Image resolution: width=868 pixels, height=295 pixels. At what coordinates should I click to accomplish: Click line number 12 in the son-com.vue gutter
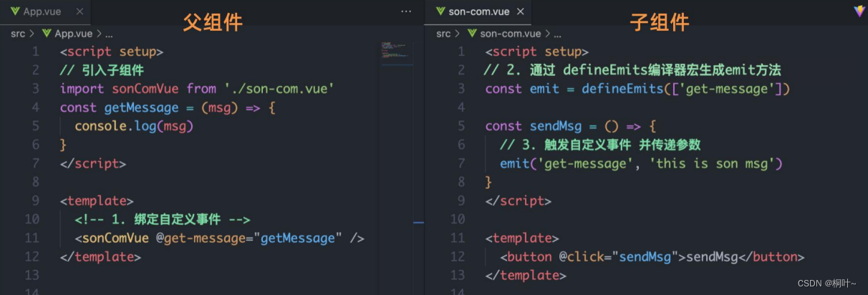pos(457,256)
